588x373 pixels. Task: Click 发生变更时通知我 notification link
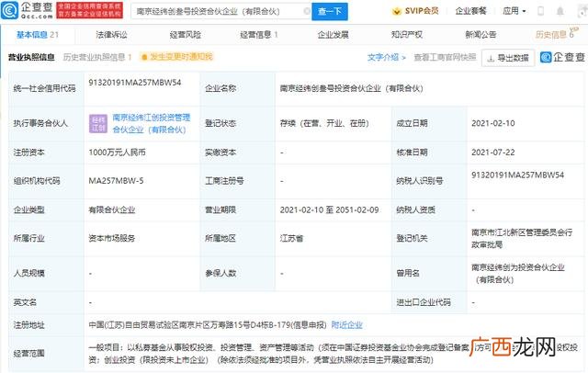tap(176, 57)
